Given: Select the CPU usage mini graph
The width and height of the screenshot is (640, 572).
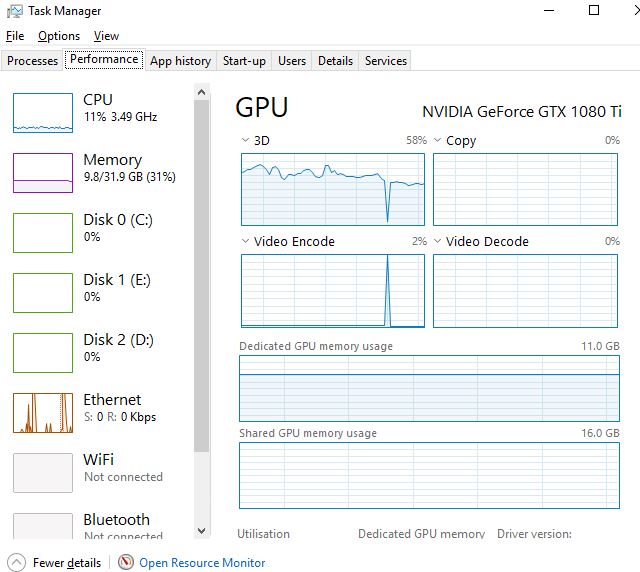Looking at the screenshot, I should (43, 113).
